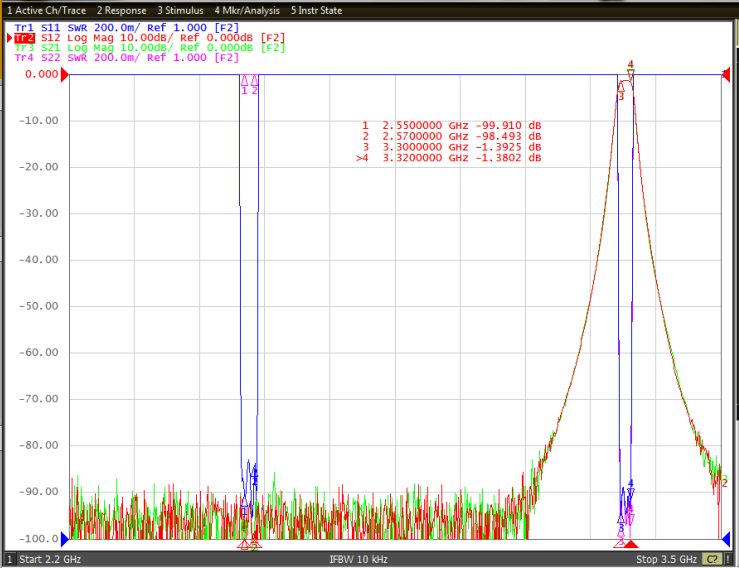This screenshot has width=739, height=568.
Task: Click the -50.00 Y-axis scale label
Action: point(39,306)
